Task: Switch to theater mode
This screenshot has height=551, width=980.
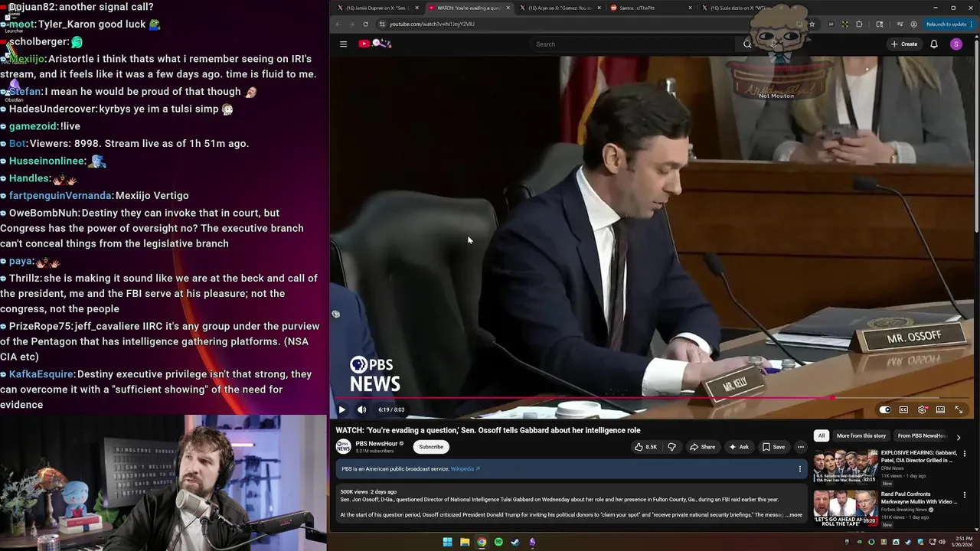Action: (x=940, y=409)
